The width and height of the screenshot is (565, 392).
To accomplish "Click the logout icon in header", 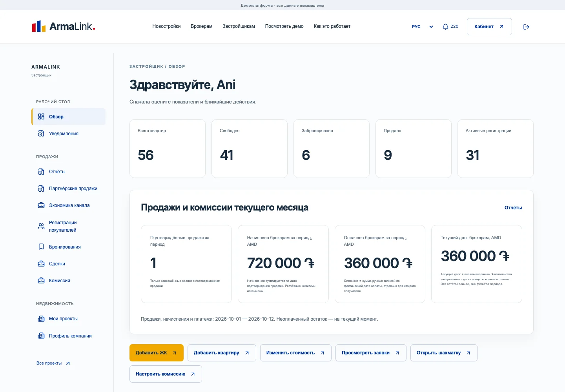I will (526, 27).
